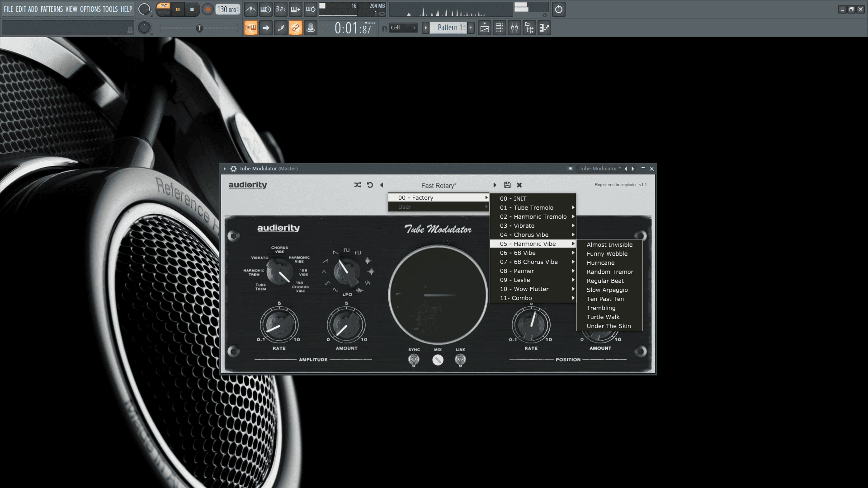Viewport: 868px width, 488px height.
Task: Click the record button in transport
Action: [208, 9]
